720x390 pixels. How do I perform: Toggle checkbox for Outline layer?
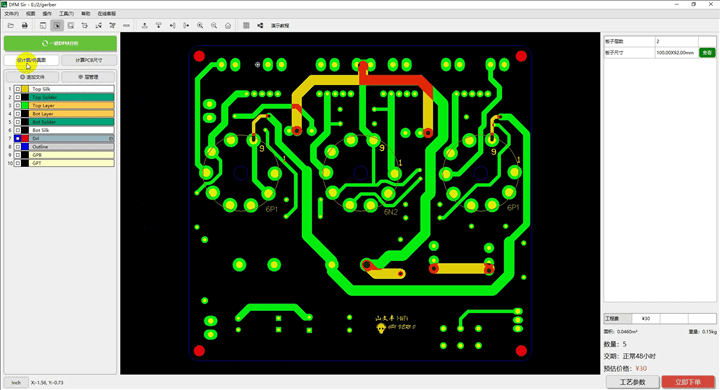tap(17, 147)
